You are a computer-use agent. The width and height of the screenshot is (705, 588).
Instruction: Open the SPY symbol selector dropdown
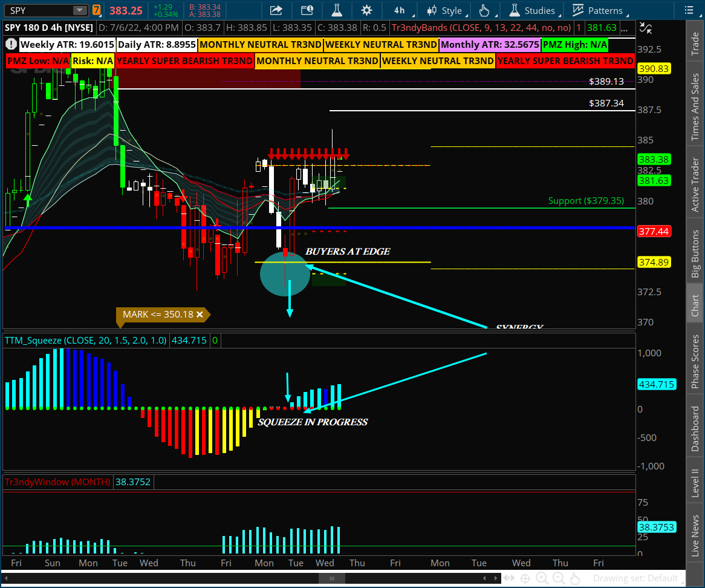pyautogui.click(x=80, y=10)
